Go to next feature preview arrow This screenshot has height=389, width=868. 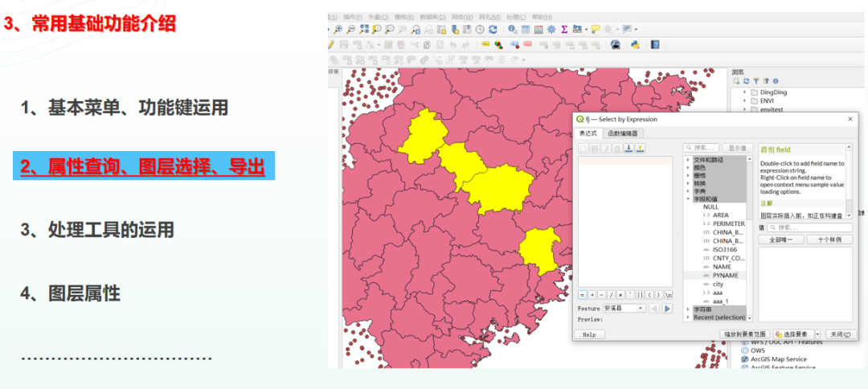(668, 308)
